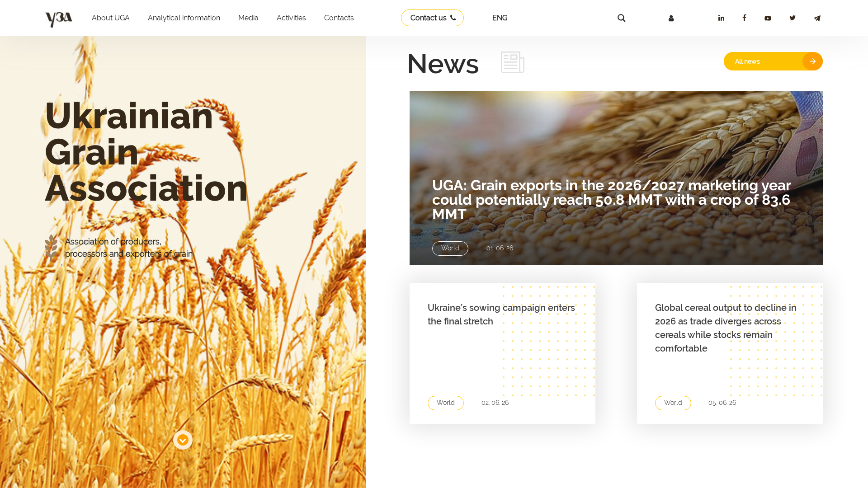868x488 pixels.
Task: Open the user account icon
Action: click(671, 19)
